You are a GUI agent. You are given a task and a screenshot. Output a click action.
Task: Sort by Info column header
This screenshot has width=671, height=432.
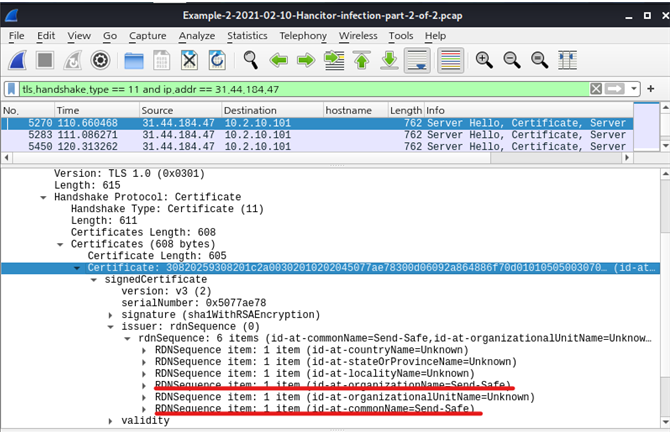(528, 110)
